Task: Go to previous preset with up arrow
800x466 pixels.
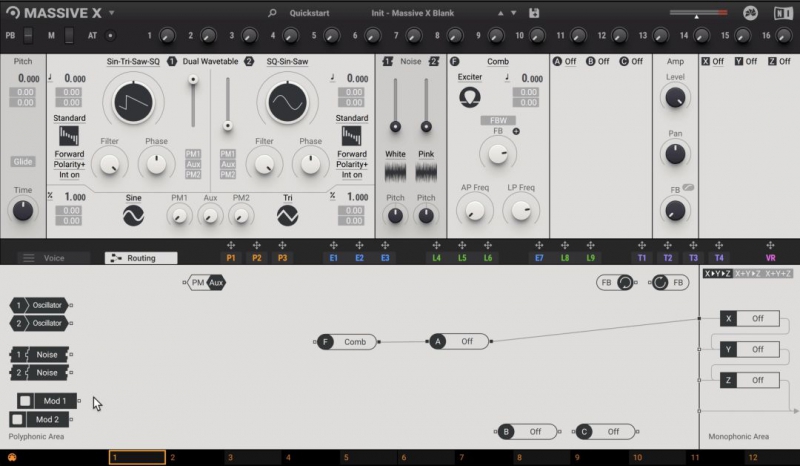Action: click(501, 13)
